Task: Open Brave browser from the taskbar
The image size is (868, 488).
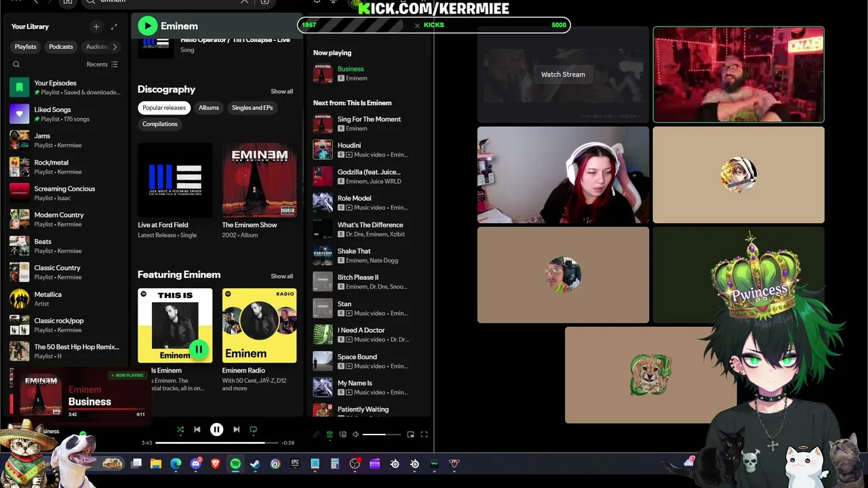Action: pos(216,464)
